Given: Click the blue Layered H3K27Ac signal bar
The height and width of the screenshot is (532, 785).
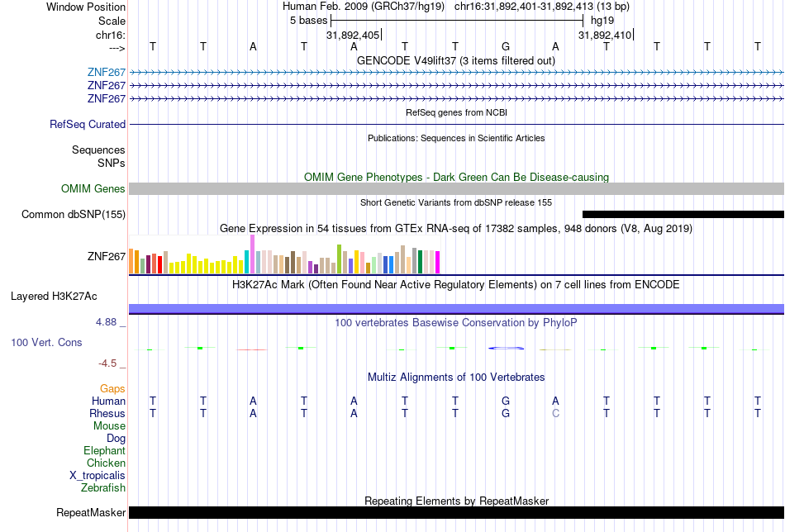Looking at the screenshot, I should click(x=456, y=309).
